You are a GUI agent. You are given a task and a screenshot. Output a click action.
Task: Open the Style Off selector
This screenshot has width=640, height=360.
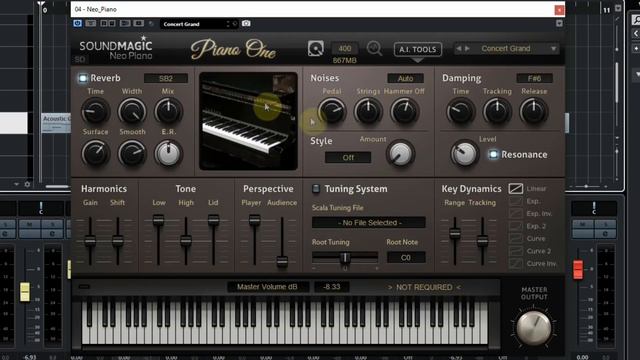348,158
